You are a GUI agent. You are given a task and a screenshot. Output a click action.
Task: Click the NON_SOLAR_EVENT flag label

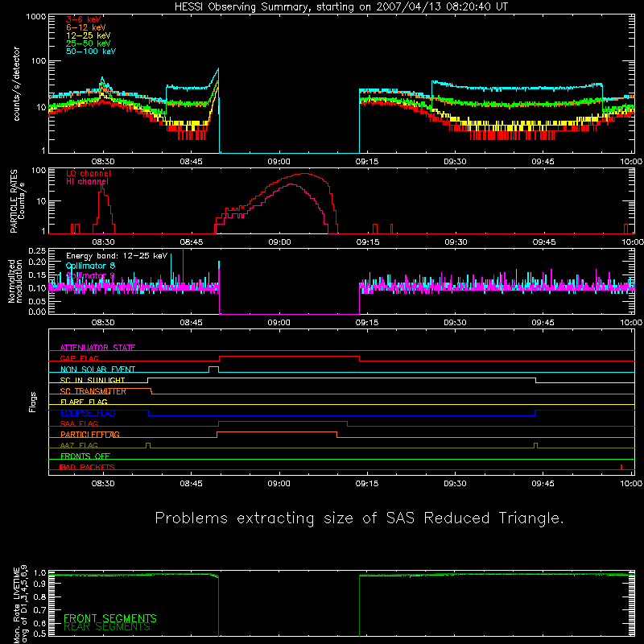point(97,369)
